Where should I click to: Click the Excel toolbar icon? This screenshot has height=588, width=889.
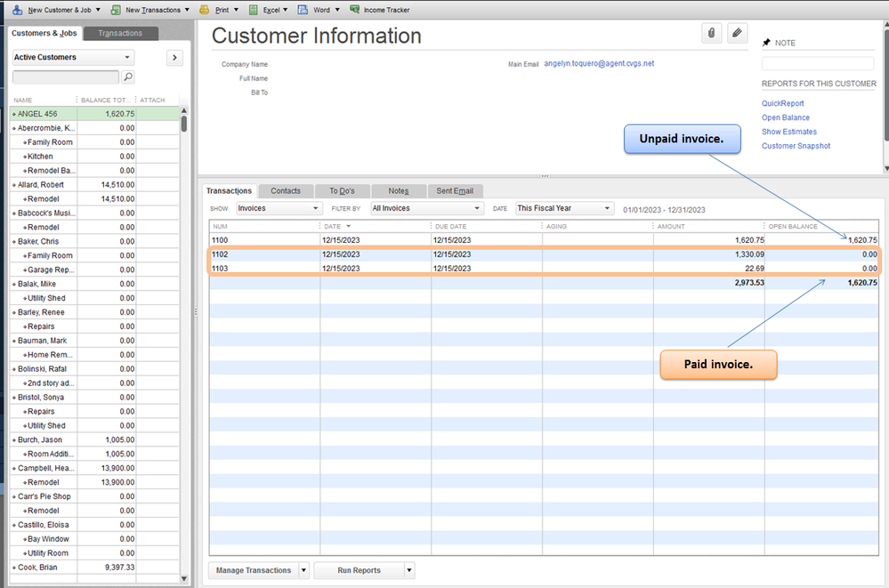254,10
